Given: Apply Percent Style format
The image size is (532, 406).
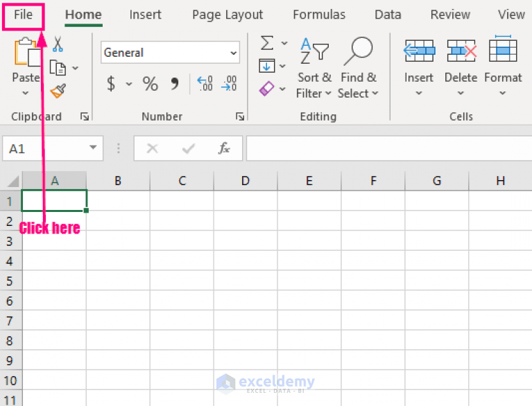Looking at the screenshot, I should point(150,83).
